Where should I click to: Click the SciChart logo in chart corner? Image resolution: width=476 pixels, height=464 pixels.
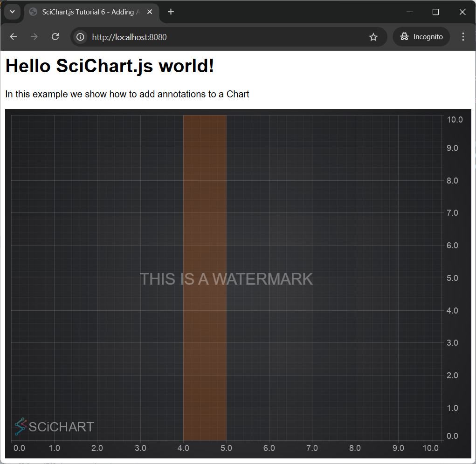point(54,426)
